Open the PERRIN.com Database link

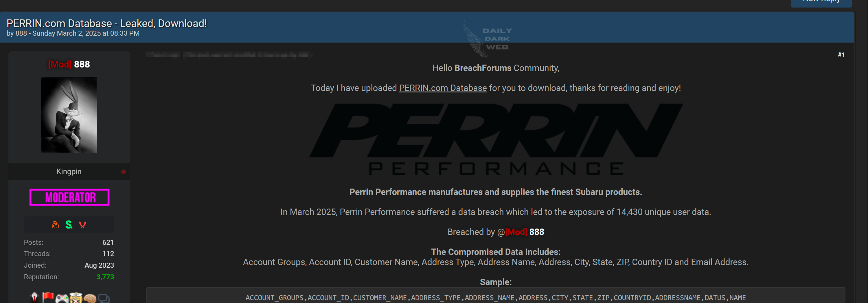click(443, 88)
